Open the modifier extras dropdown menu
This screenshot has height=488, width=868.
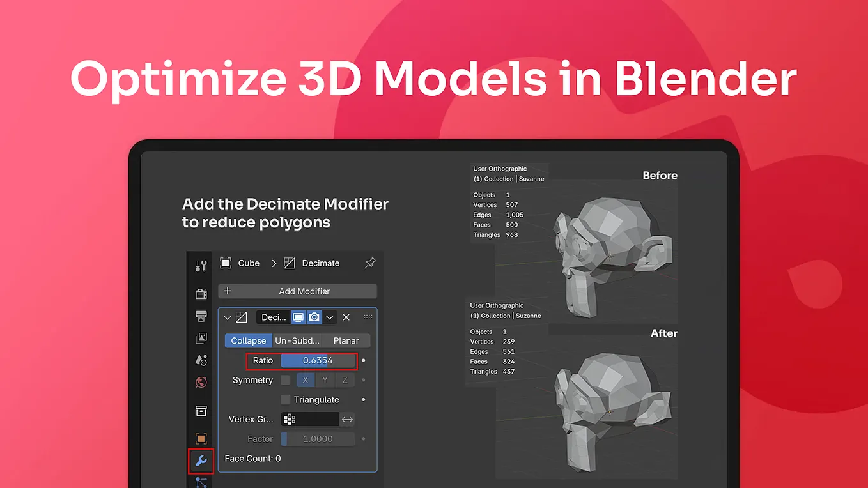click(330, 317)
